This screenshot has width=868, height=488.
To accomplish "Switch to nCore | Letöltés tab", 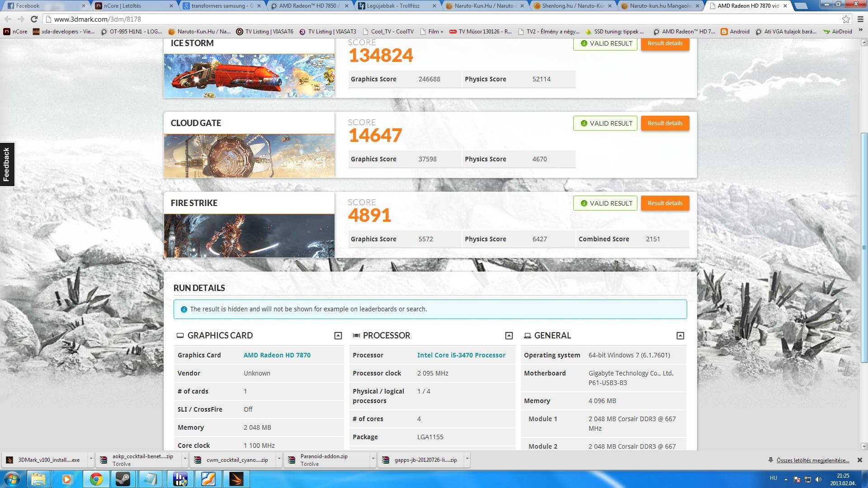I will 134,6.
